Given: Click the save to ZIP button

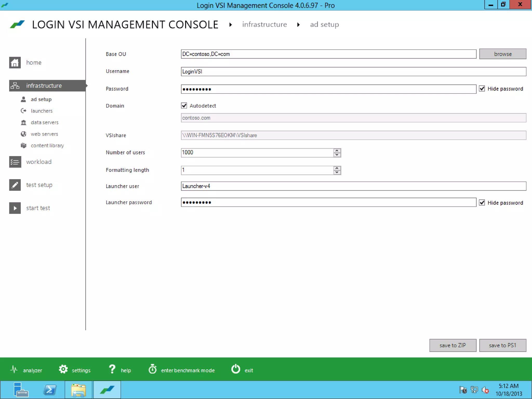Looking at the screenshot, I should (x=453, y=345).
